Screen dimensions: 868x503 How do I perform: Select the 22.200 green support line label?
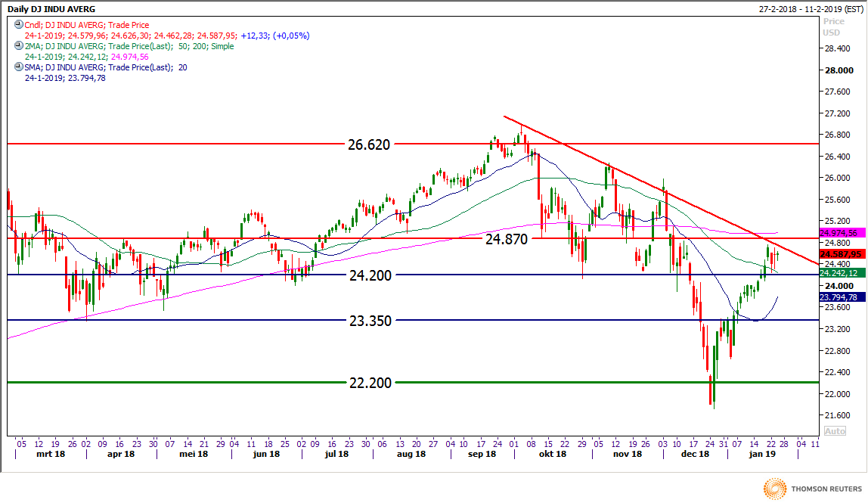pyautogui.click(x=370, y=383)
